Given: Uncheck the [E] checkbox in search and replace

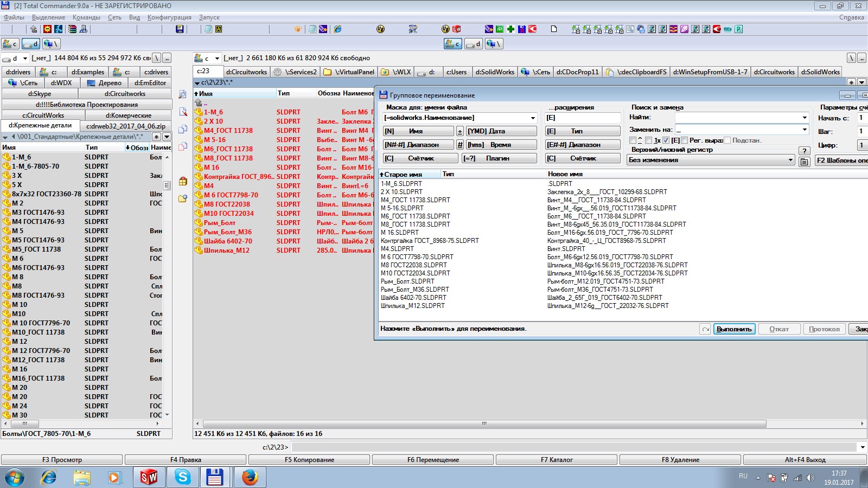Looking at the screenshot, I should click(666, 140).
